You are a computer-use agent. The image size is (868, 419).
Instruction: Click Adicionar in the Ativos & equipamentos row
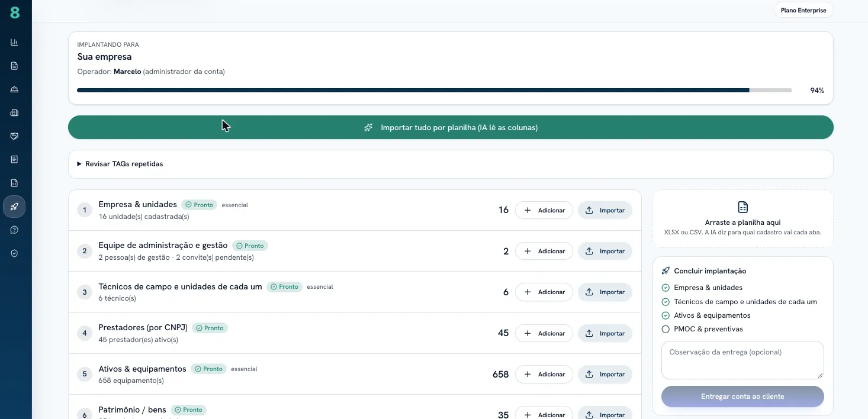click(544, 374)
